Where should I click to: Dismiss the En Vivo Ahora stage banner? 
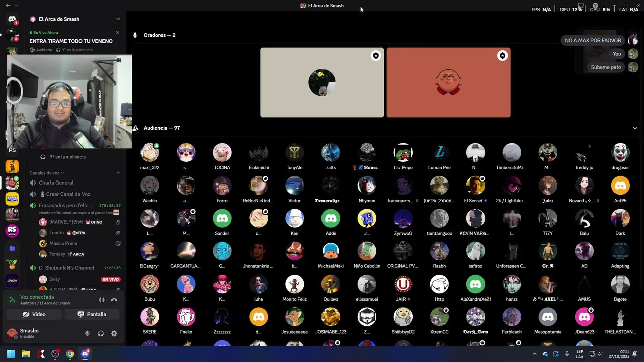coord(118,33)
